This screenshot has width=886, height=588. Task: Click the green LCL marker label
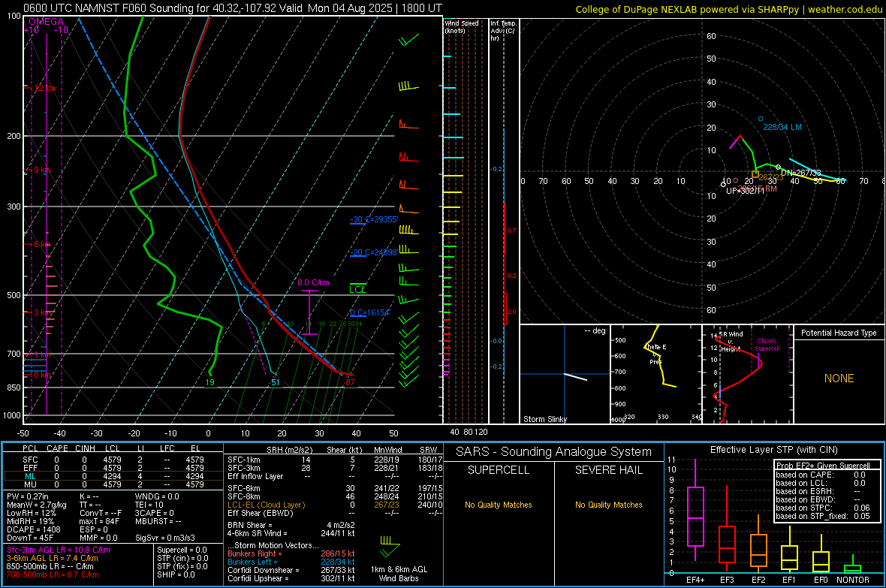(357, 289)
